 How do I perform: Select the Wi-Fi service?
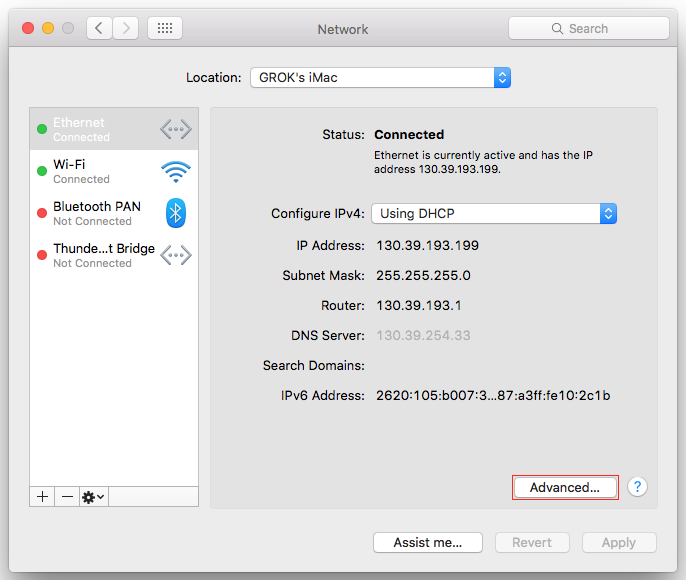114,171
